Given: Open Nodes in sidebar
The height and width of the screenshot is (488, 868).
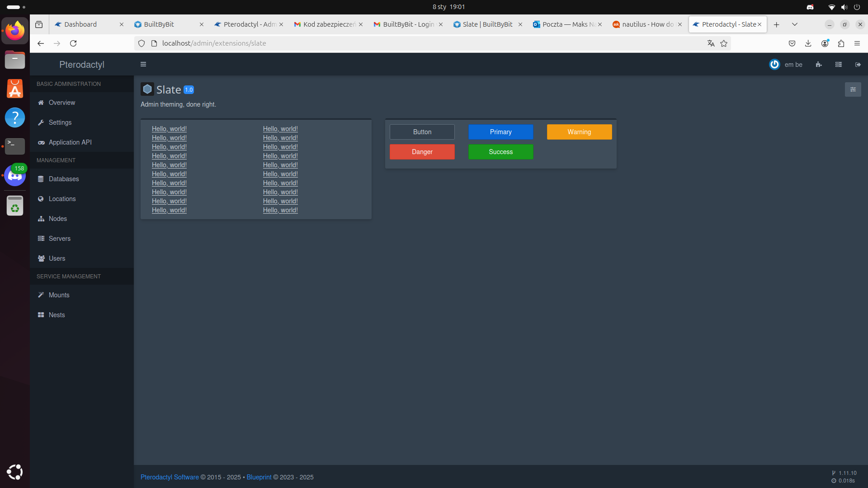Looking at the screenshot, I should coord(82,219).
